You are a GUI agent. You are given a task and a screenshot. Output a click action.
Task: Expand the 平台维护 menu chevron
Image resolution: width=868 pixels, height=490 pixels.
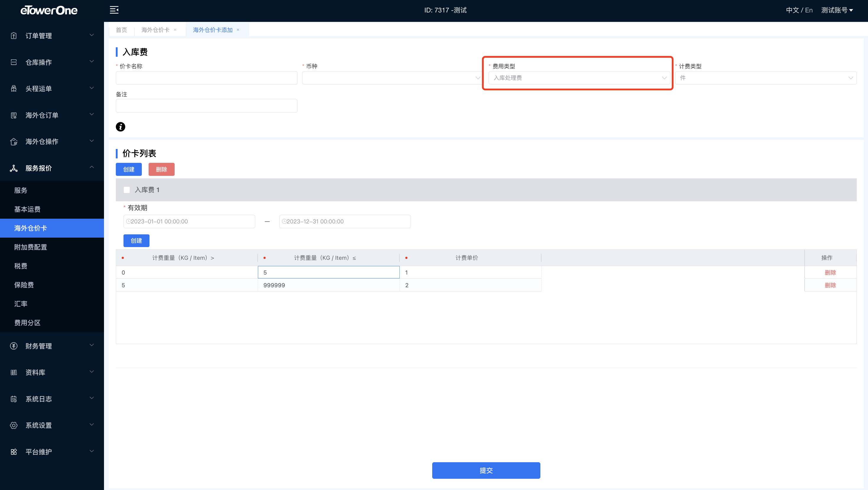point(92,451)
